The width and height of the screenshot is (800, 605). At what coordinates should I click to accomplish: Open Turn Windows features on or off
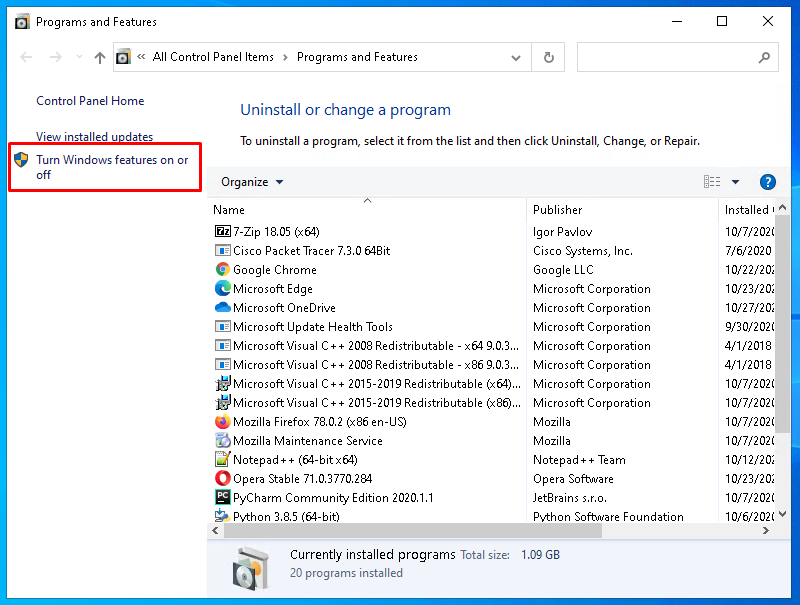click(112, 167)
